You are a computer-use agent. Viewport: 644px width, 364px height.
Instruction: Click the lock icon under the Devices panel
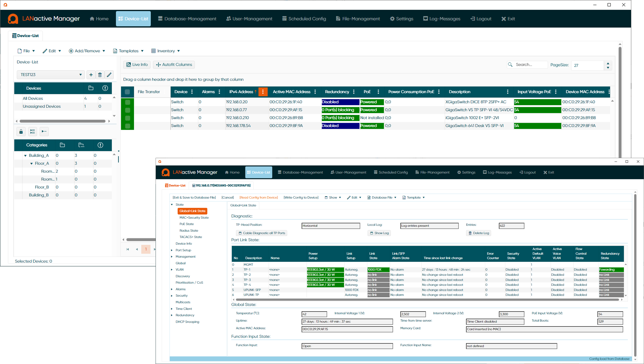pos(21,131)
